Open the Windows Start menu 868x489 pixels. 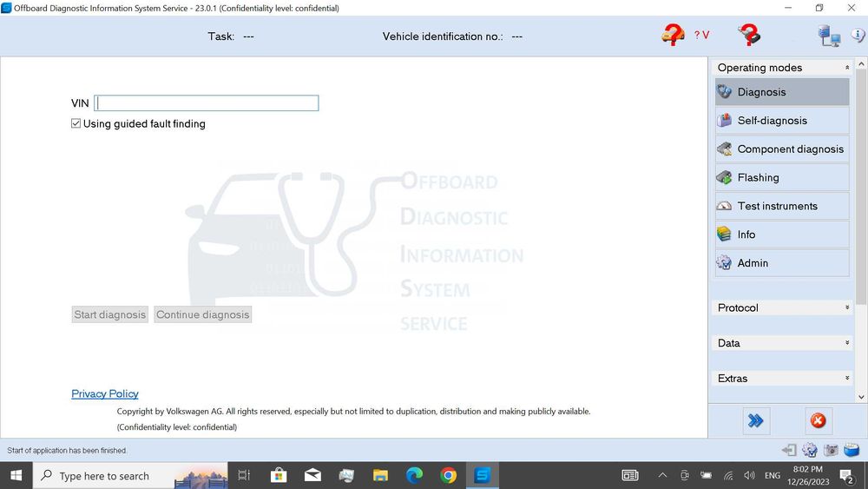click(x=16, y=476)
